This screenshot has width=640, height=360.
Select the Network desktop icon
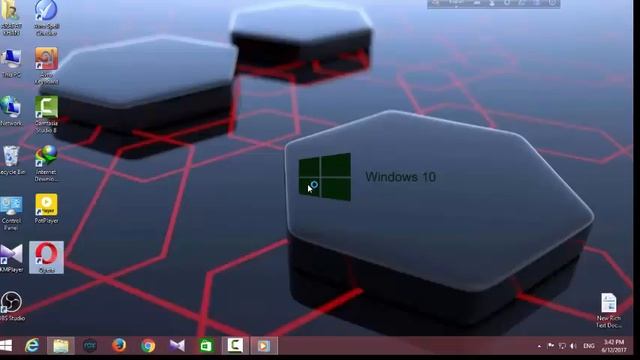click(x=11, y=111)
